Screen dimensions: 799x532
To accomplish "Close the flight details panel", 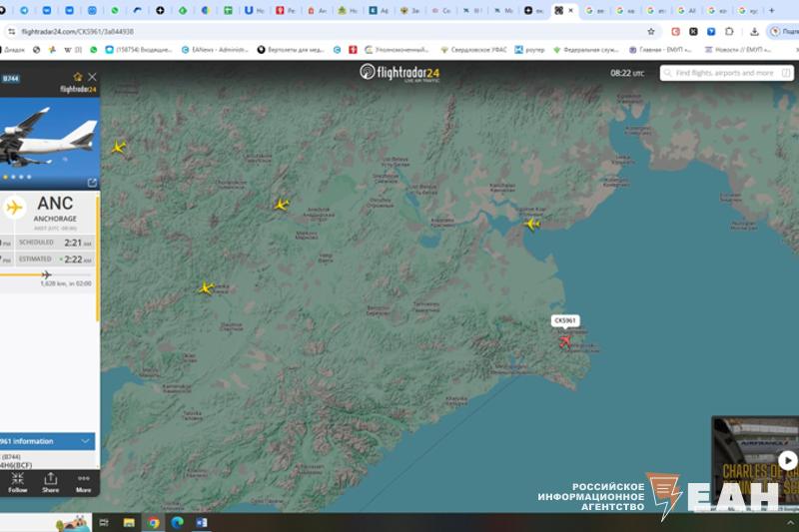I will point(92,77).
